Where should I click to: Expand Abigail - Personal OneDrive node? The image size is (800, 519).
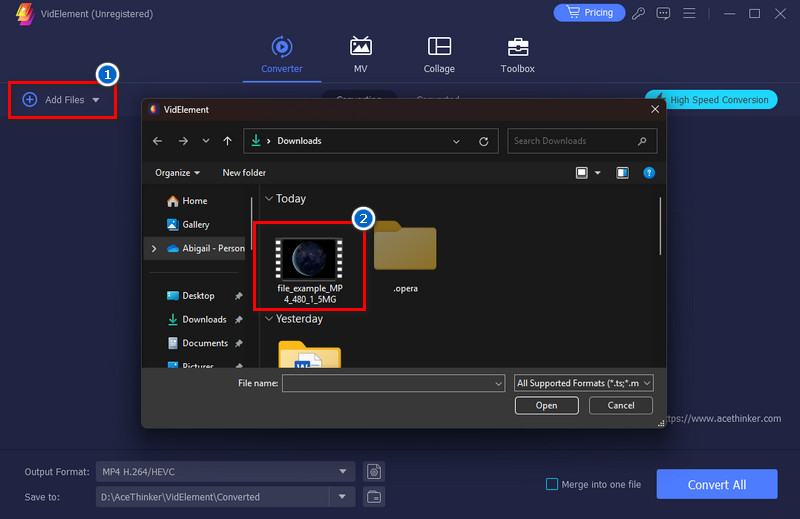(154, 249)
